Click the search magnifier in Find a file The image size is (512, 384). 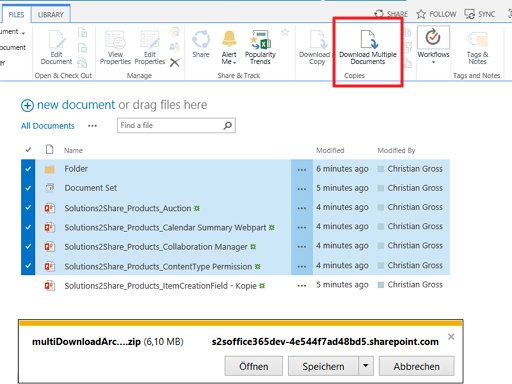(228, 125)
